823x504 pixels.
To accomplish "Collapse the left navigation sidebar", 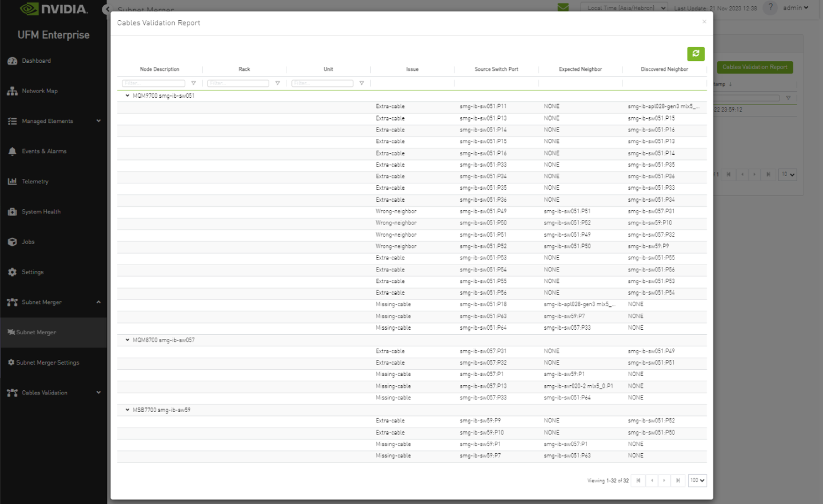I will pos(107,9).
